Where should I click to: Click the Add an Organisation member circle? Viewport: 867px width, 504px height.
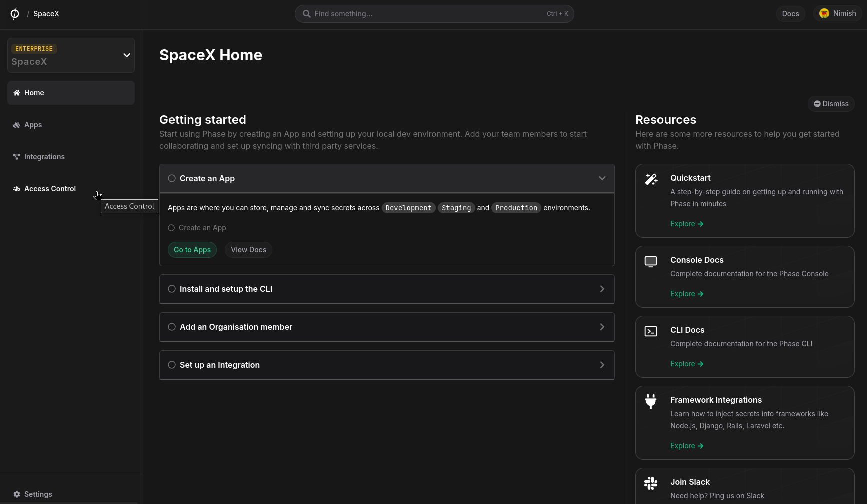pyautogui.click(x=172, y=327)
